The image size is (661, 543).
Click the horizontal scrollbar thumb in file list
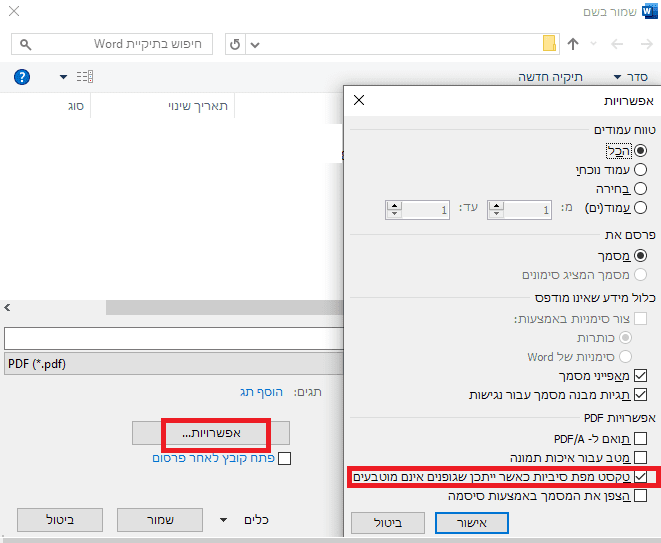225,307
